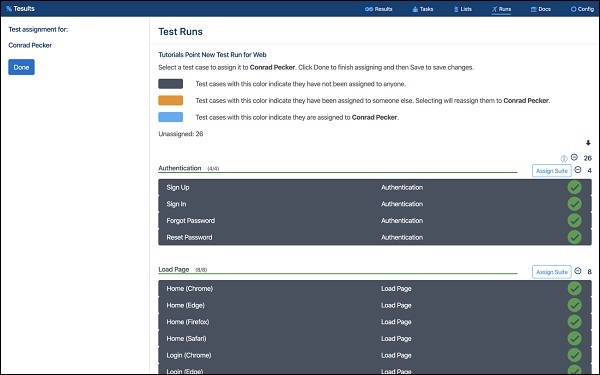This screenshot has height=375, width=600.
Task: Click the Authentication suite label in Sign In row
Action: pyautogui.click(x=402, y=204)
